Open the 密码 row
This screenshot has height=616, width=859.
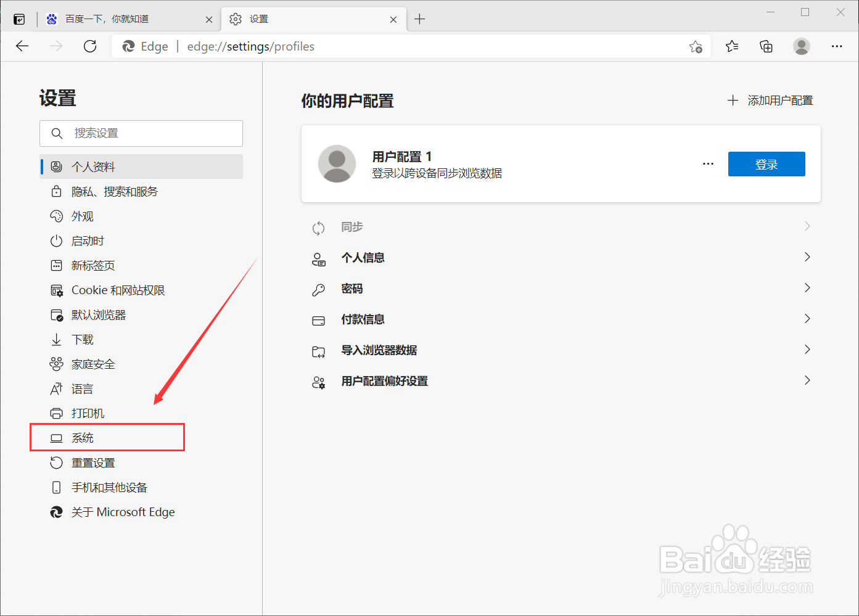561,289
